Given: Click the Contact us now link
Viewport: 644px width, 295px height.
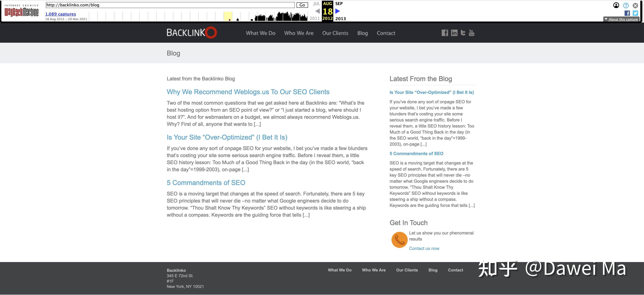Looking at the screenshot, I should coord(424,249).
